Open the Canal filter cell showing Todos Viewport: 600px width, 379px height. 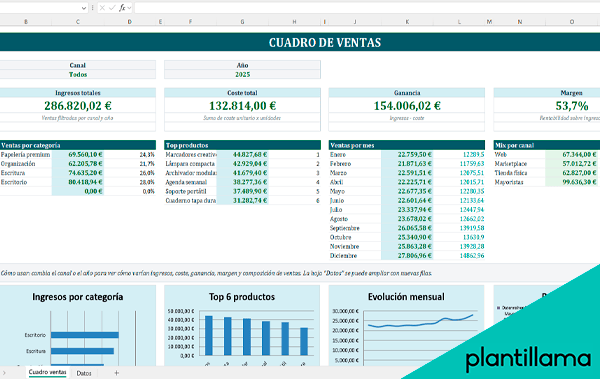click(x=78, y=74)
